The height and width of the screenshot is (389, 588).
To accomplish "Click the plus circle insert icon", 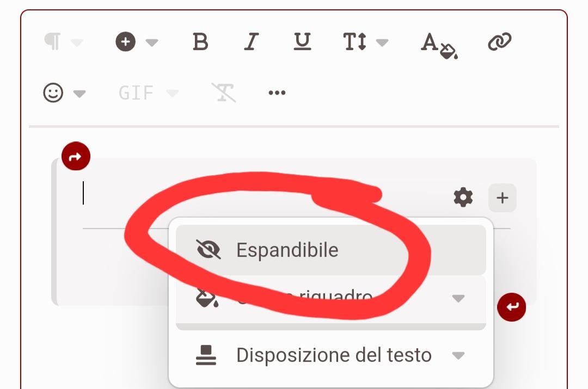I will 126,41.
